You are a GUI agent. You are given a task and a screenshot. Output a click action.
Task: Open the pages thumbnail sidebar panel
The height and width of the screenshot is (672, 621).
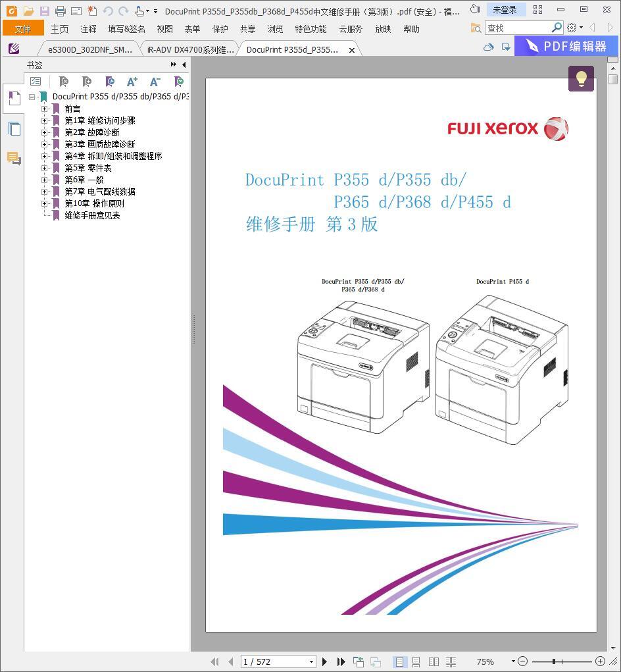14,128
